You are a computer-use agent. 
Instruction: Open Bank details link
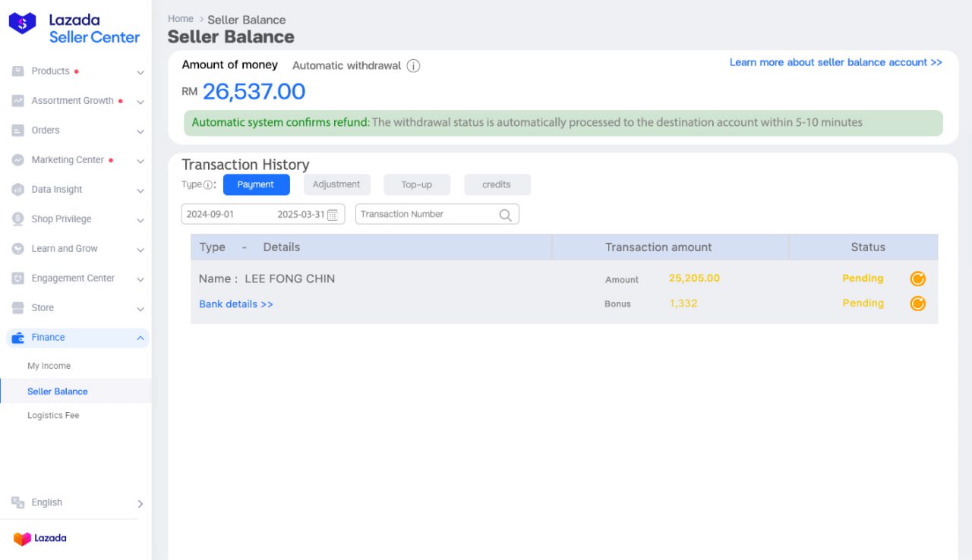click(236, 304)
